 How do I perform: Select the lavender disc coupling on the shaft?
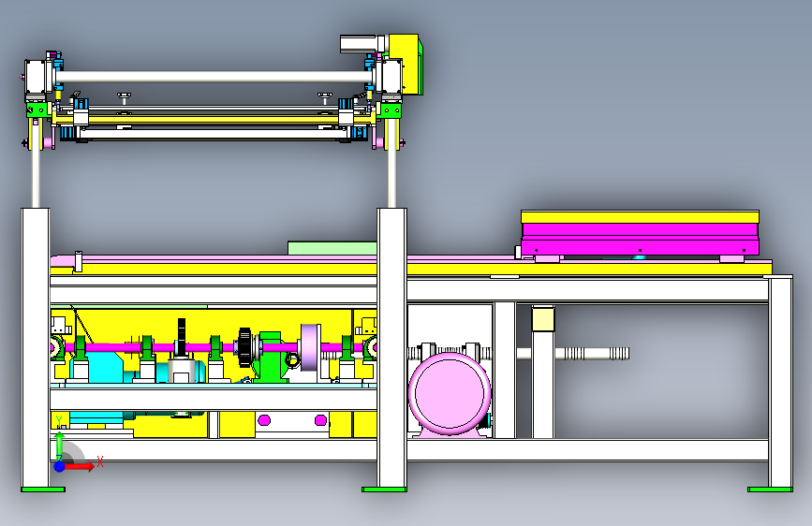point(310,347)
